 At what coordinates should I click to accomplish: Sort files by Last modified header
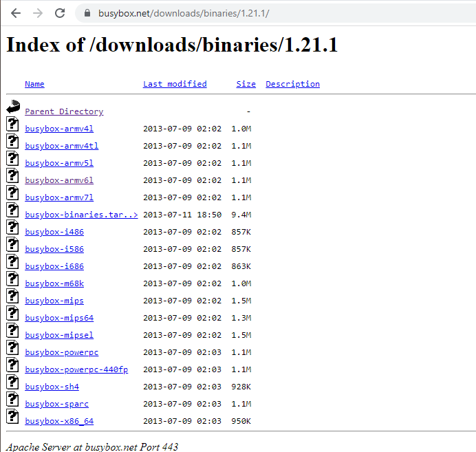[x=175, y=84]
